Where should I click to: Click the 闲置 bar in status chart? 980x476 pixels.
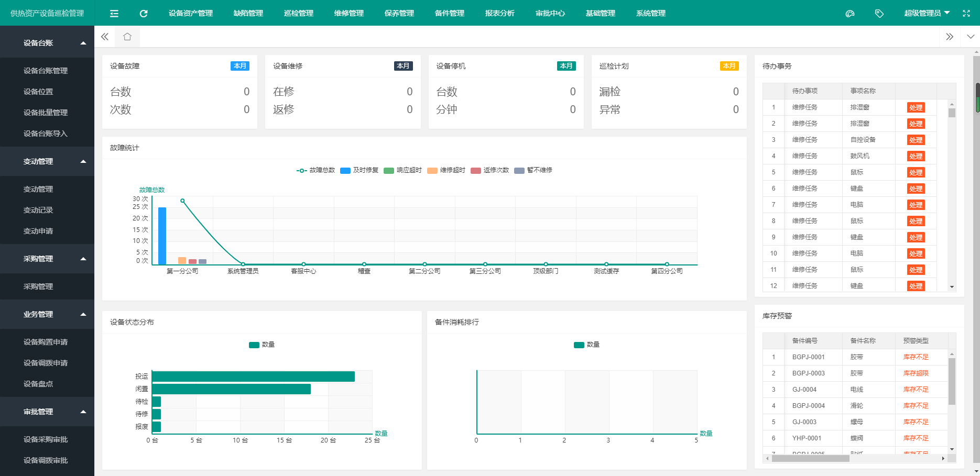click(x=232, y=389)
